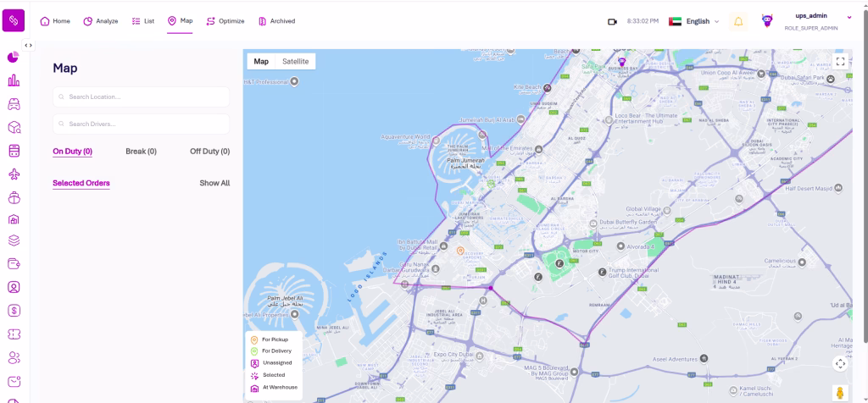Image resolution: width=868 pixels, height=403 pixels.
Task: Click the orange pickup pin on map
Action: click(x=459, y=251)
